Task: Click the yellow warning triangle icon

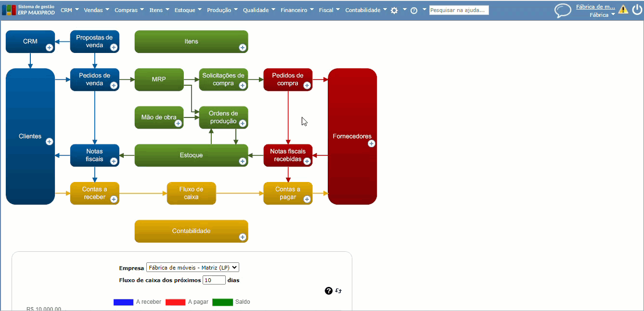Action: [623, 9]
